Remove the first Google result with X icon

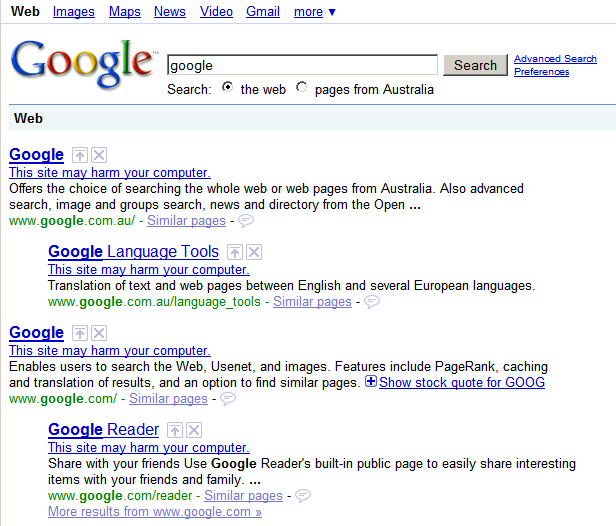click(99, 155)
